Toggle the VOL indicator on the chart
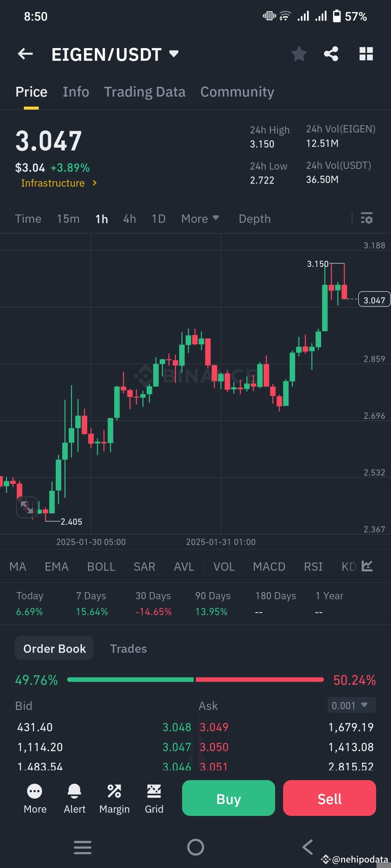The height and width of the screenshot is (868, 391). point(224,566)
